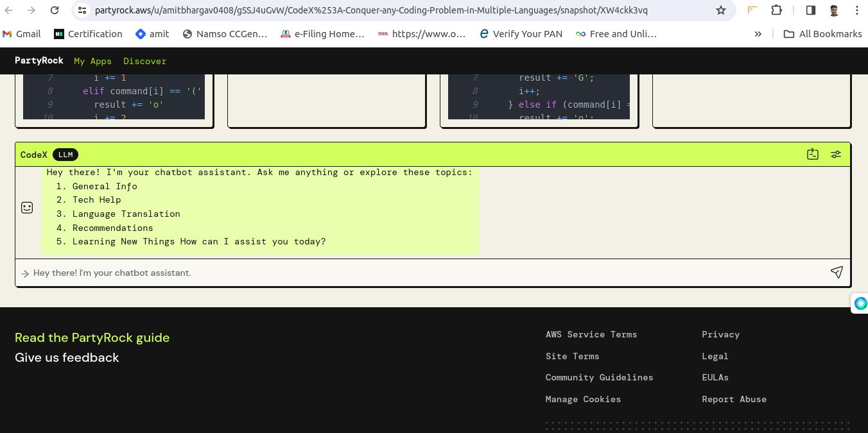Open the Legal footer link
The width and height of the screenshot is (868, 433).
tap(715, 356)
